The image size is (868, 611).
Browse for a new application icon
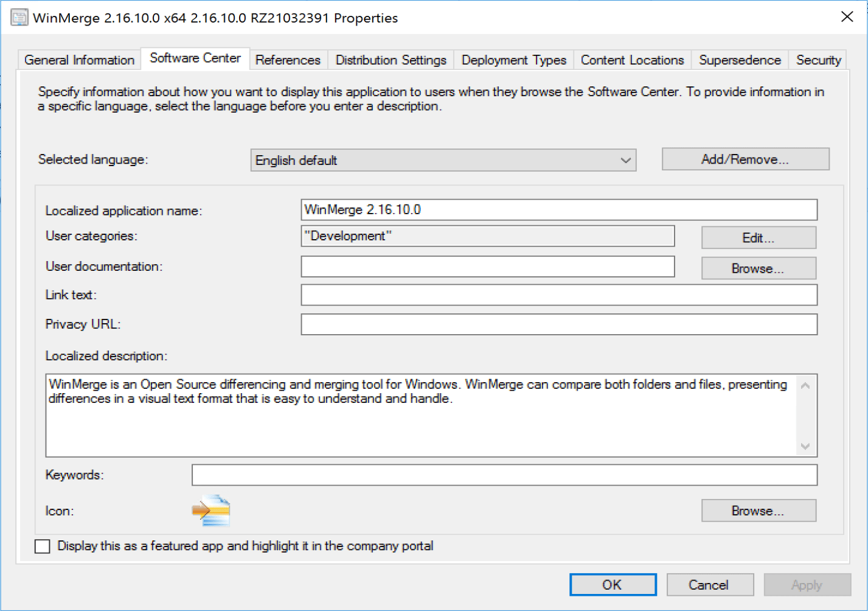coord(758,511)
